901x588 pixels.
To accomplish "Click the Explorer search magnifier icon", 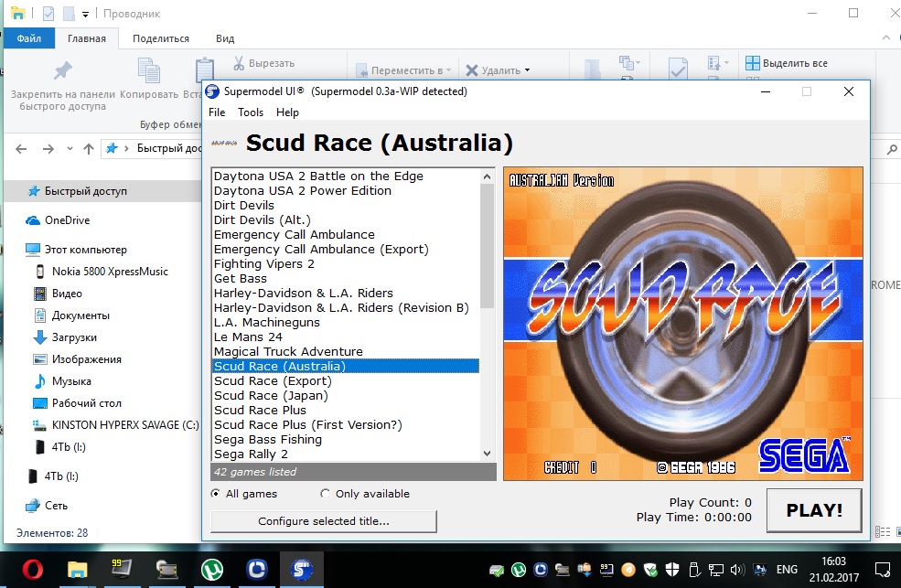I will click(892, 149).
